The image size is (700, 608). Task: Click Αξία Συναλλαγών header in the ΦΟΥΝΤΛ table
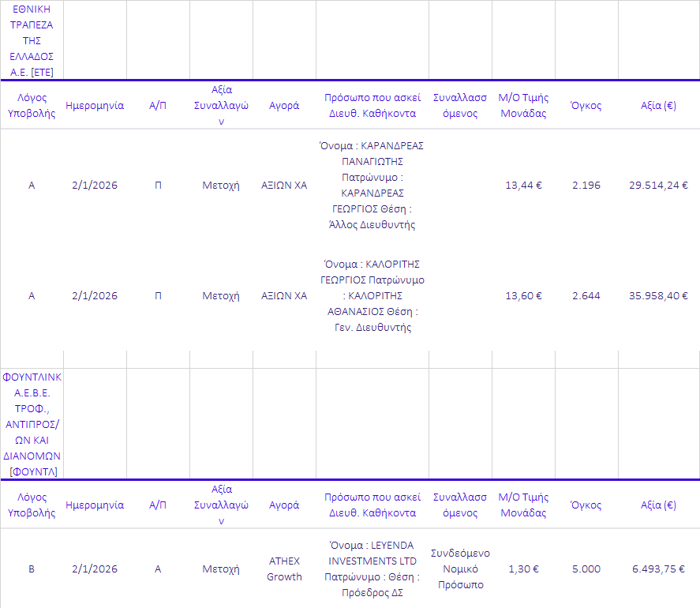(x=221, y=505)
